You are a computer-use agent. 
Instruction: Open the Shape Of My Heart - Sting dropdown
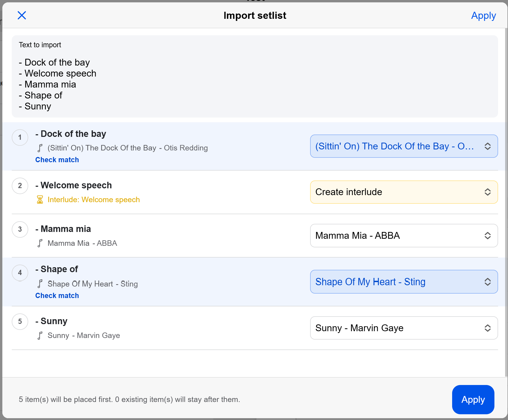[x=404, y=282]
